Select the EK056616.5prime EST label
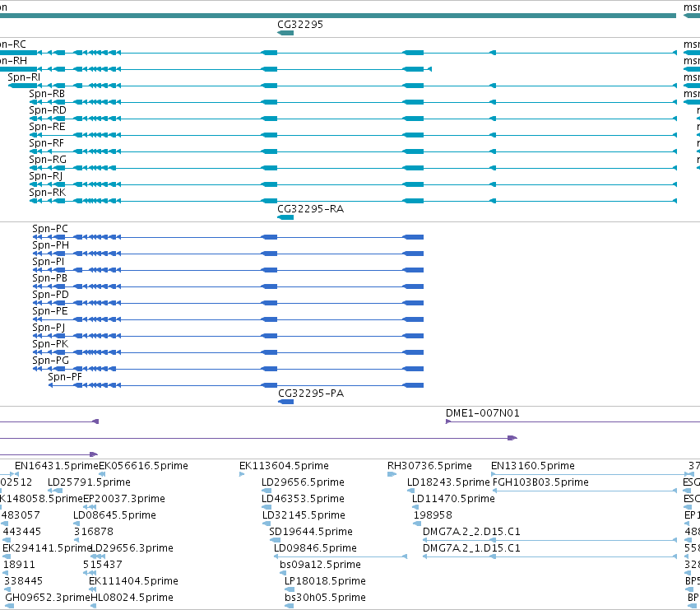The height and width of the screenshot is (610, 700). click(x=143, y=466)
